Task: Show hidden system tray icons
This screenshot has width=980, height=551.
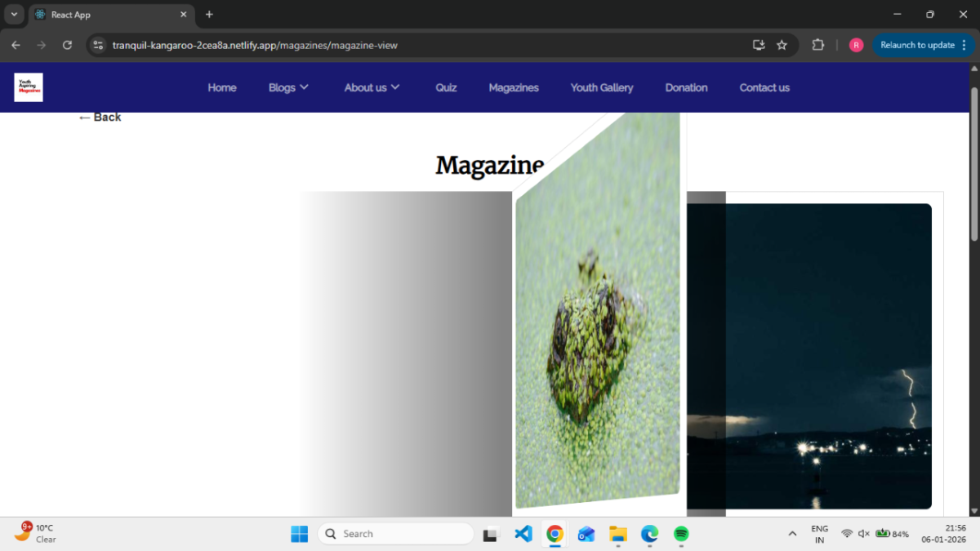Action: tap(791, 534)
